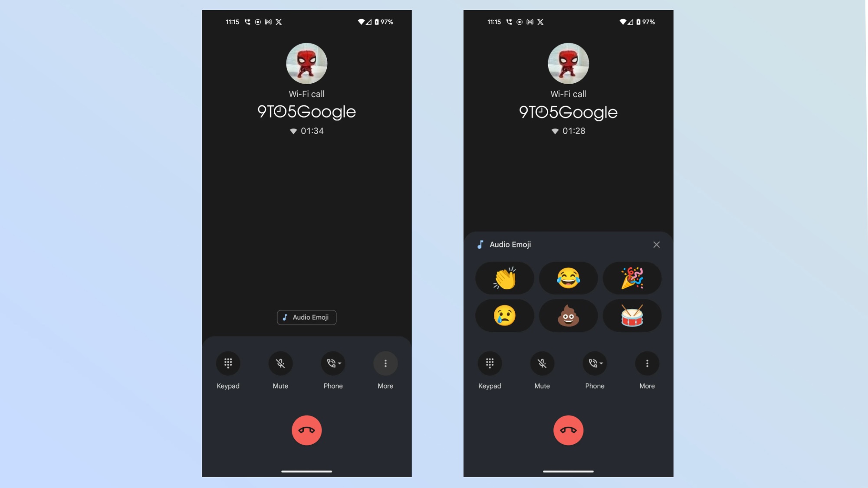This screenshot has width=868, height=488.
Task: Tap the poop audio emoji
Action: coord(568,316)
